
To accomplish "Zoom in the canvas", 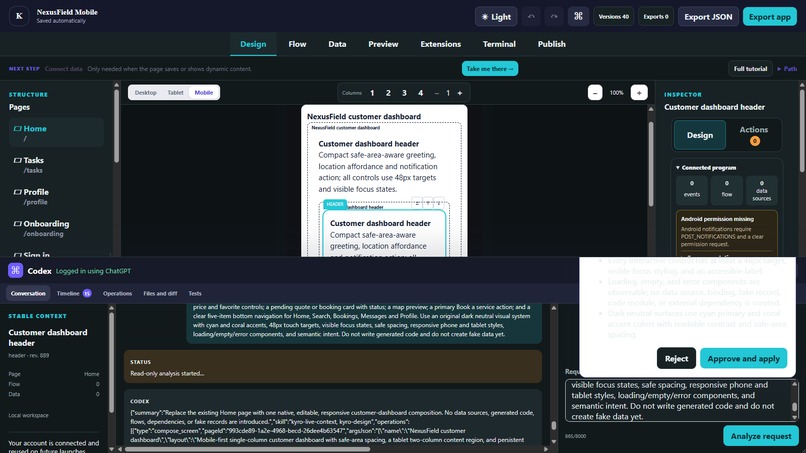I will pos(639,93).
